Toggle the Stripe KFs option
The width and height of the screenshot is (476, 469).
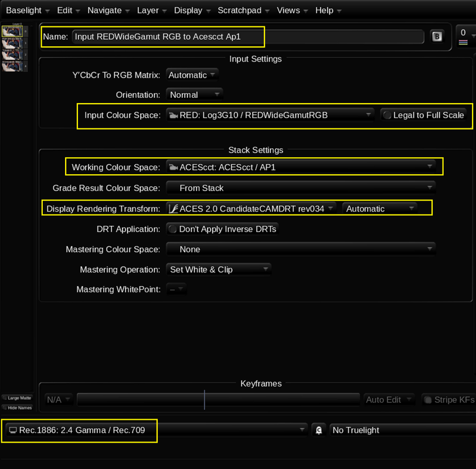448,399
